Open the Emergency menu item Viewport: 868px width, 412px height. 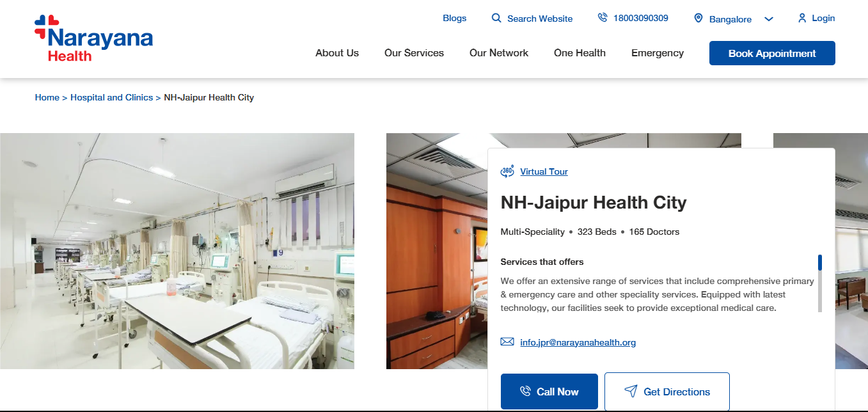click(x=658, y=53)
